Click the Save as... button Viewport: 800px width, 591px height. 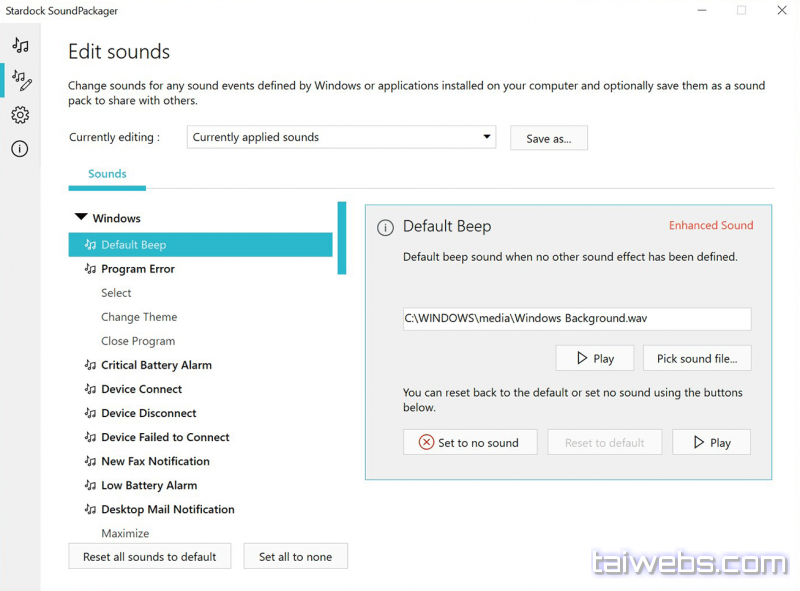click(548, 138)
